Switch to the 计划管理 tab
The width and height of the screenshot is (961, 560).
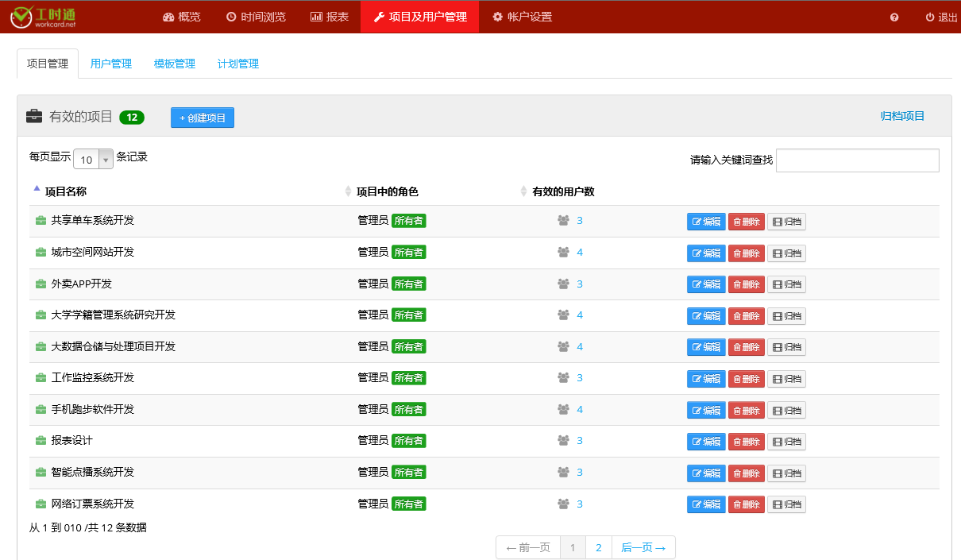[x=238, y=64]
